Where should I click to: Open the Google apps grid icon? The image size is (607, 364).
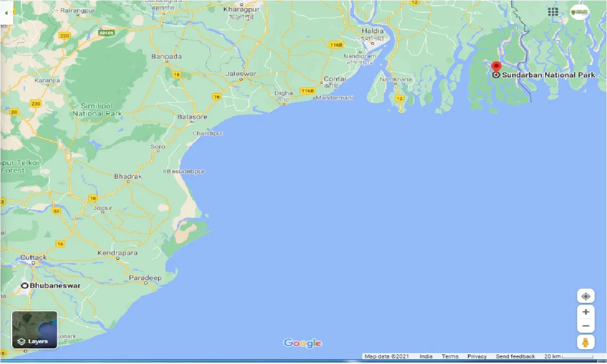553,12
